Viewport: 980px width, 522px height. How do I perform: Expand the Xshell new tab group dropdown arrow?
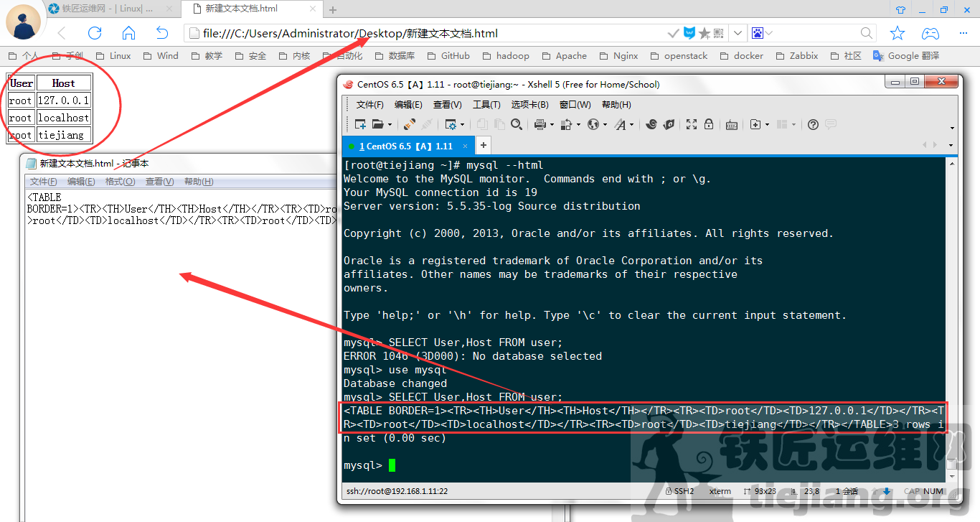point(766,125)
